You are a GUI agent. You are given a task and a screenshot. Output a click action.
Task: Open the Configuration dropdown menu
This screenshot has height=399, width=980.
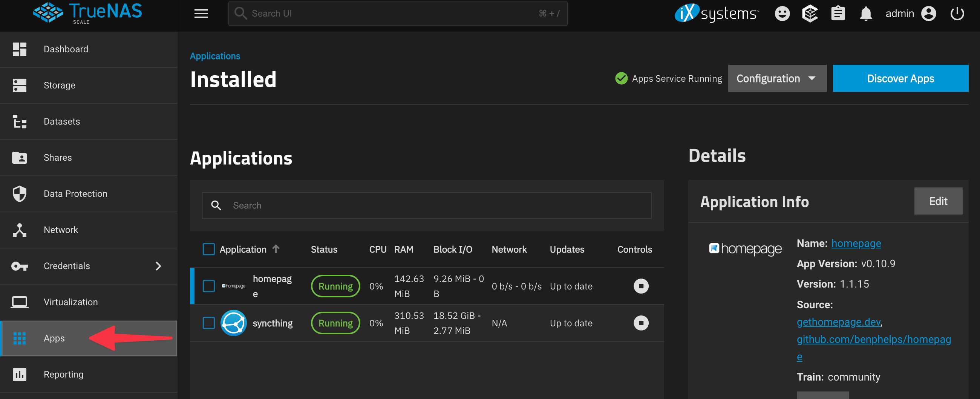coord(777,78)
